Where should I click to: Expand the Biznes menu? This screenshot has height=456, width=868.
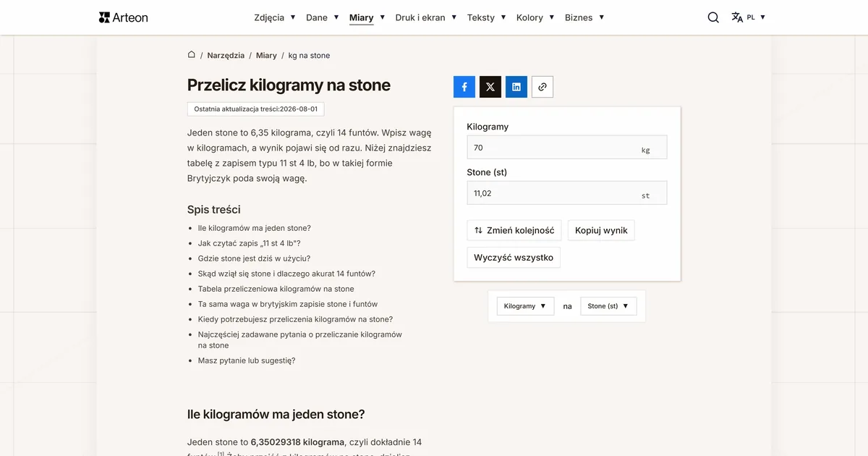point(584,17)
